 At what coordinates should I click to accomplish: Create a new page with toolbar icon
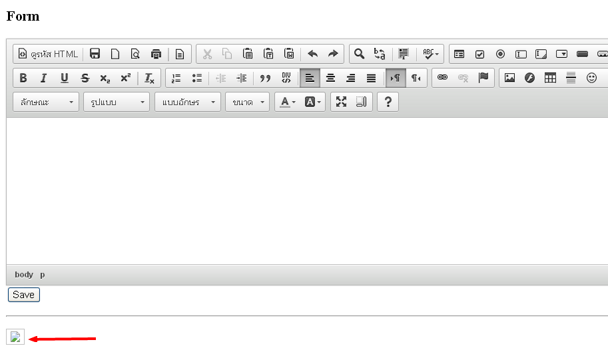(115, 54)
